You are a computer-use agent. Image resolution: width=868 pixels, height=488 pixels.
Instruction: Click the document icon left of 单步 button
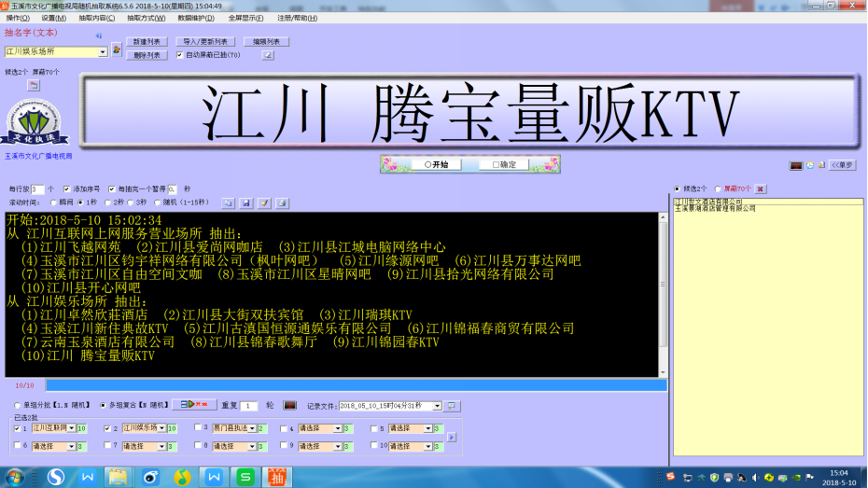click(x=822, y=165)
